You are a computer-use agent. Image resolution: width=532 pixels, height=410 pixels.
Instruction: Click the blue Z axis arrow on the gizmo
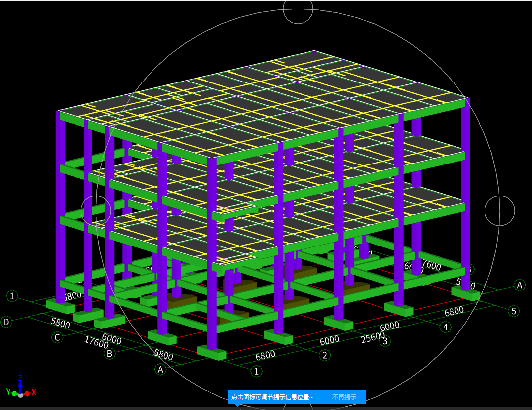pyautogui.click(x=20, y=381)
